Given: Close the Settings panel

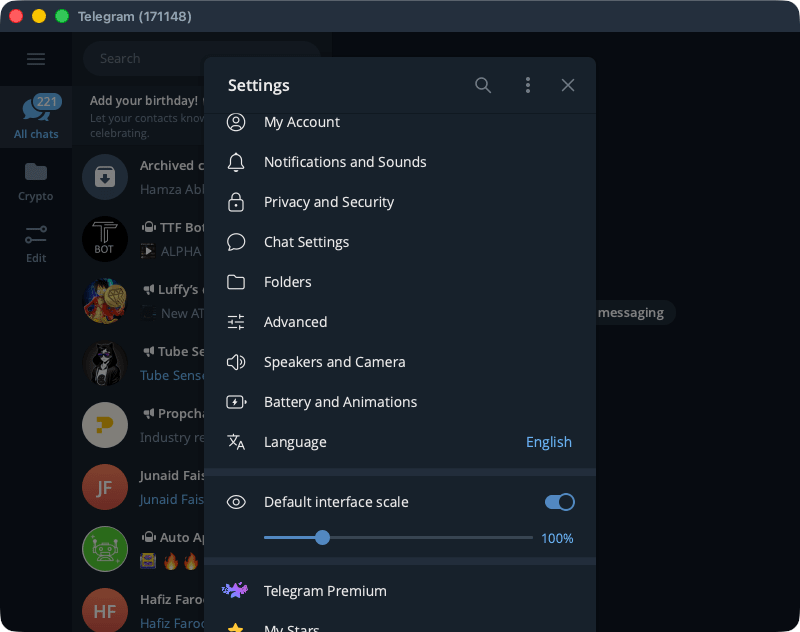Looking at the screenshot, I should [568, 85].
